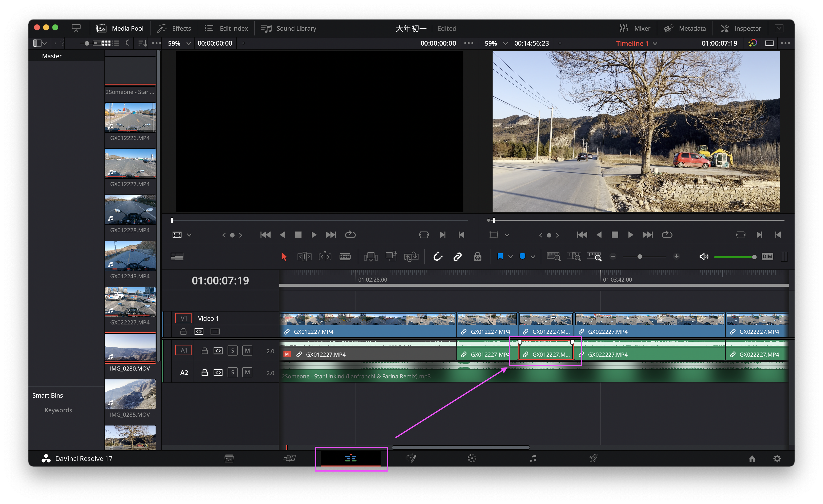Solo the A2 audio track
This screenshot has height=504, width=823.
pyautogui.click(x=232, y=372)
